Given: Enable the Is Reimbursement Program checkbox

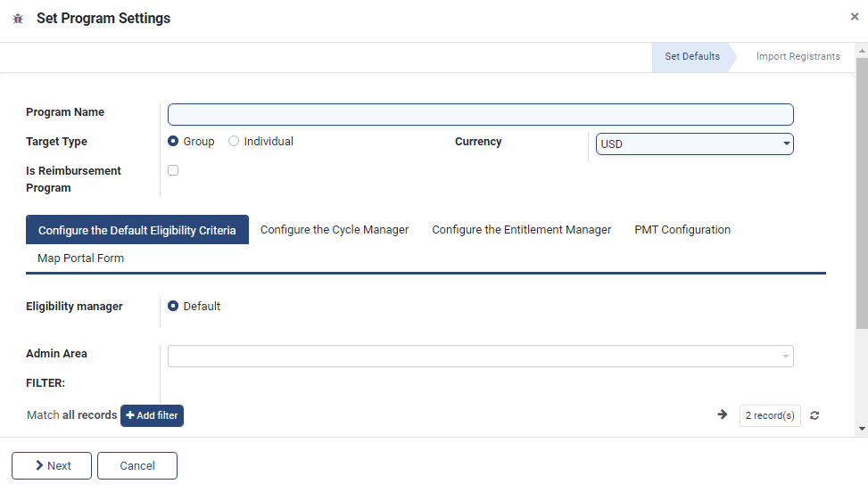Looking at the screenshot, I should point(173,170).
